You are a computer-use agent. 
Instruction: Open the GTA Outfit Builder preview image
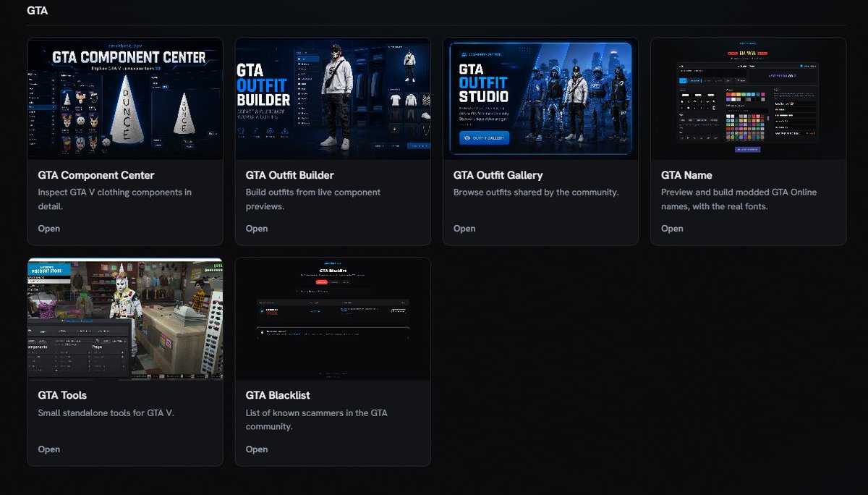coord(333,98)
